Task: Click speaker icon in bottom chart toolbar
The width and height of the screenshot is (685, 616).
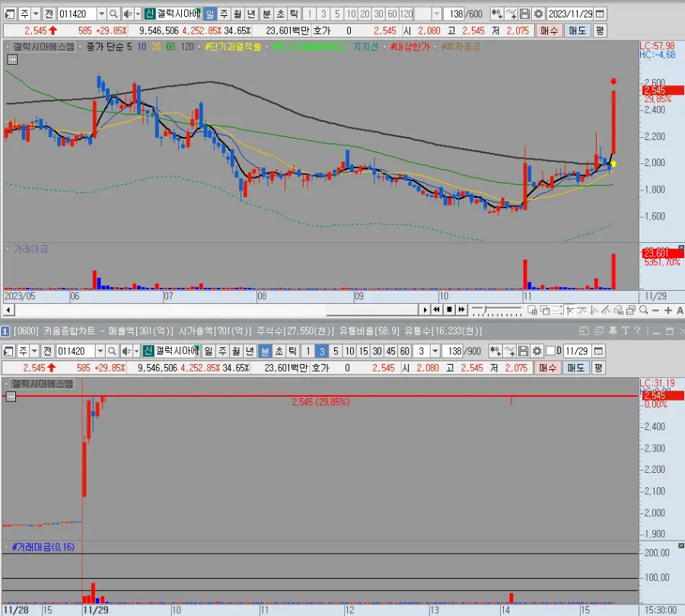Action: click(126, 351)
